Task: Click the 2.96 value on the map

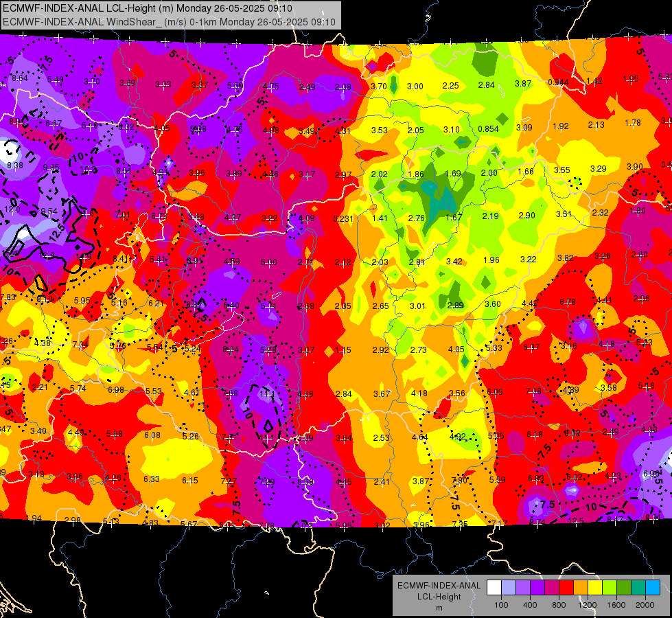Action: pyautogui.click(x=642, y=299)
